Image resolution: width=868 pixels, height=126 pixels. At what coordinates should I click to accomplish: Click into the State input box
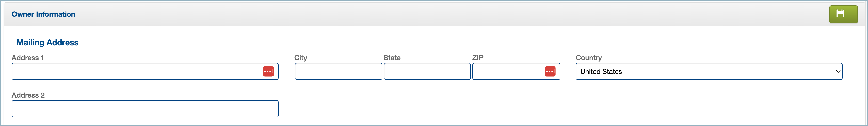[x=427, y=71]
